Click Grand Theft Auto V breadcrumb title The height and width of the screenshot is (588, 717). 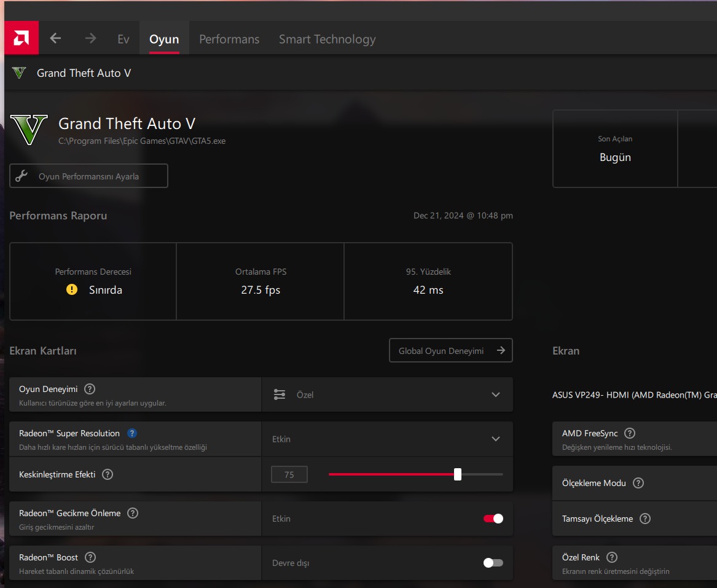point(84,73)
